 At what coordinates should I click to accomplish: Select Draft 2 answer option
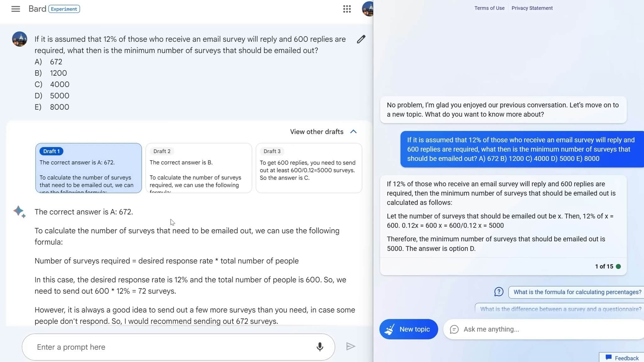[199, 168]
